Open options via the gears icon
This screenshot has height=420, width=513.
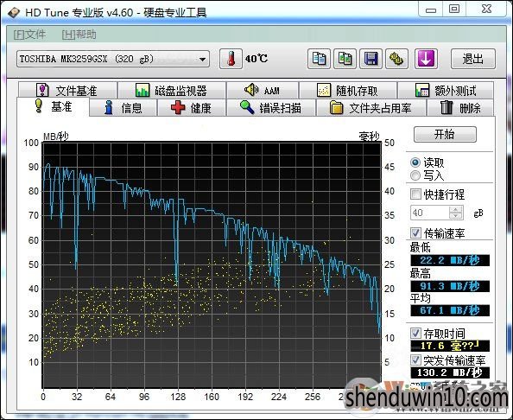pos(396,59)
